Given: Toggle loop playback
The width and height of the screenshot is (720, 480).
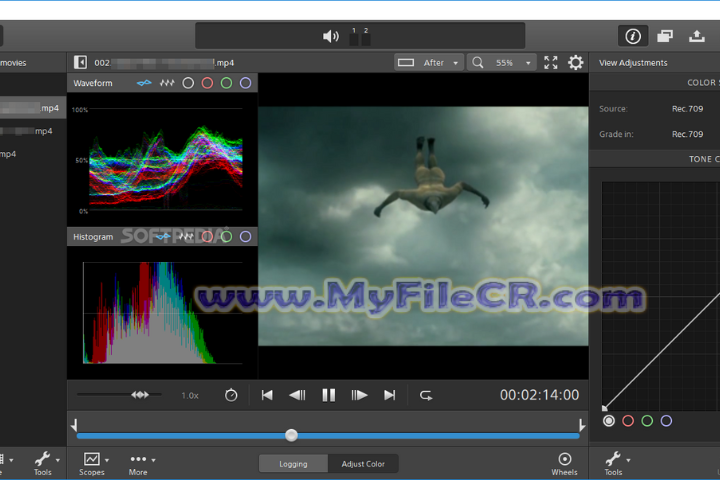Looking at the screenshot, I should (426, 395).
